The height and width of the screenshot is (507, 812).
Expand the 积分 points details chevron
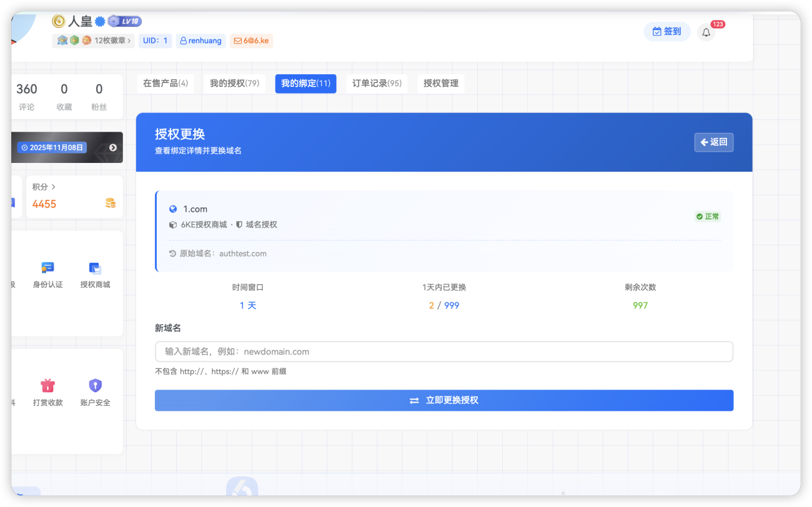tap(54, 187)
